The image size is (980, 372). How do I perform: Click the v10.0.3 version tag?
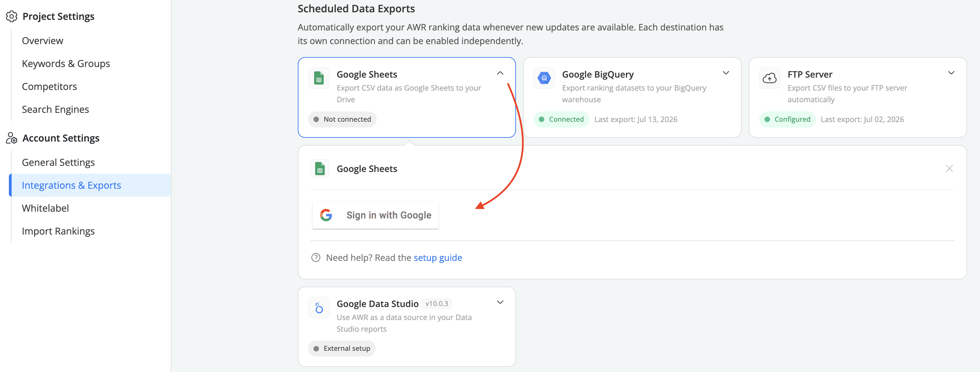pos(437,304)
